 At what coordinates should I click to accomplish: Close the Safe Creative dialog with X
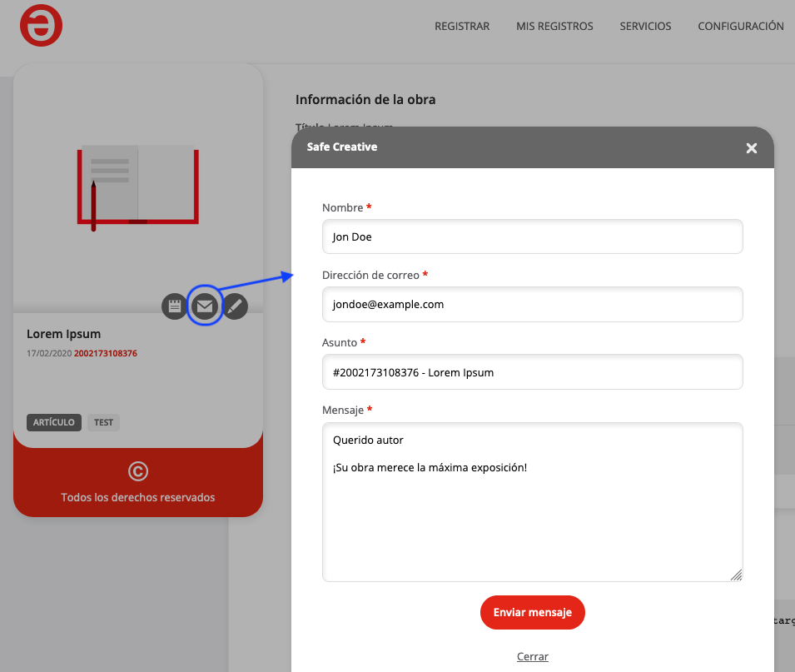(751, 148)
